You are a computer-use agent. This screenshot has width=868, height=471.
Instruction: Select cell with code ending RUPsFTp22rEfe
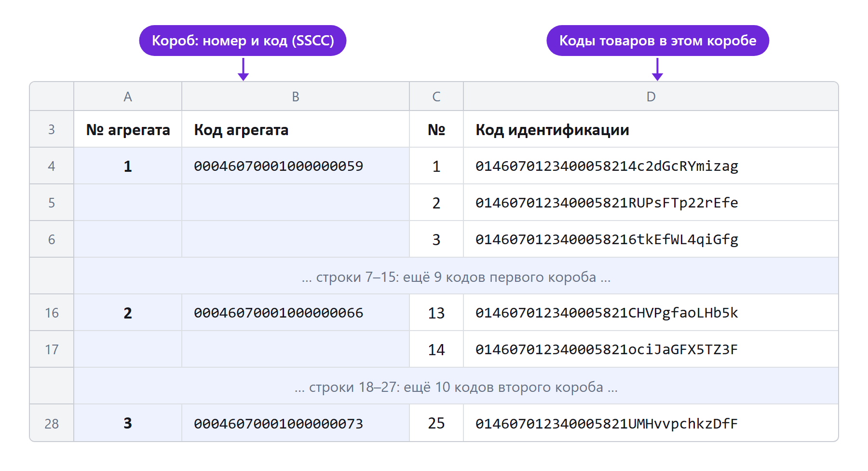651,203
